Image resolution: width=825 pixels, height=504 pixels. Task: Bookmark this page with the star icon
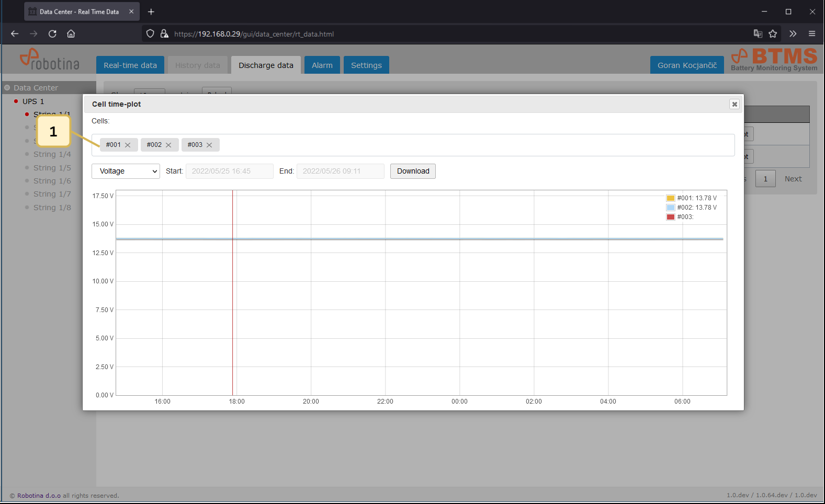(773, 34)
